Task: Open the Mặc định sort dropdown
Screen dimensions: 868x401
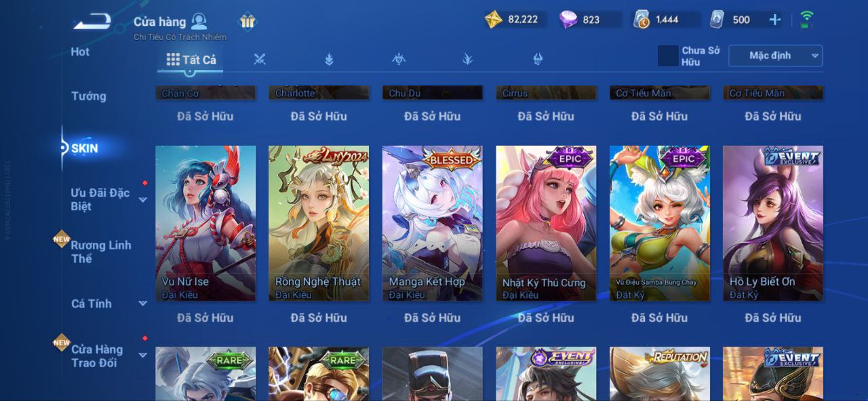Action: pos(775,56)
